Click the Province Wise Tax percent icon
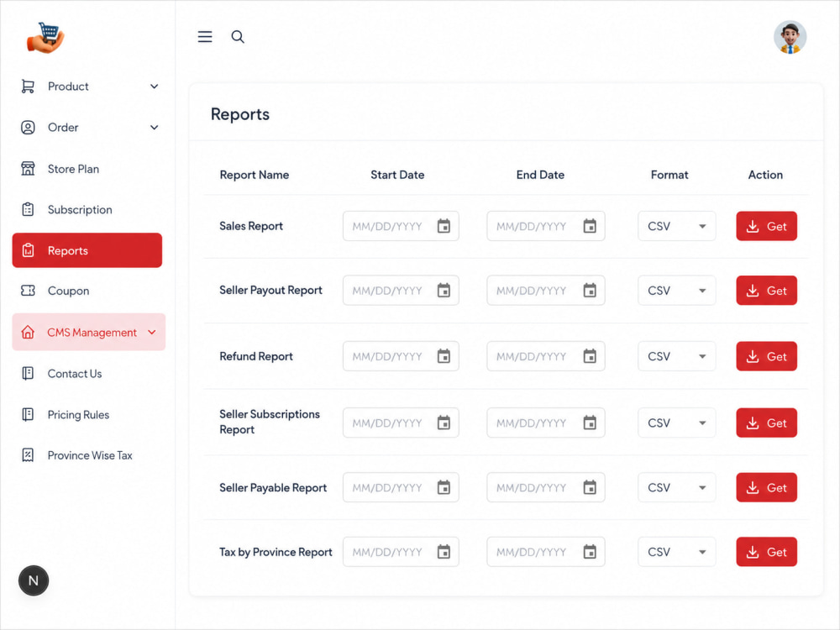This screenshot has width=840, height=630. click(28, 455)
